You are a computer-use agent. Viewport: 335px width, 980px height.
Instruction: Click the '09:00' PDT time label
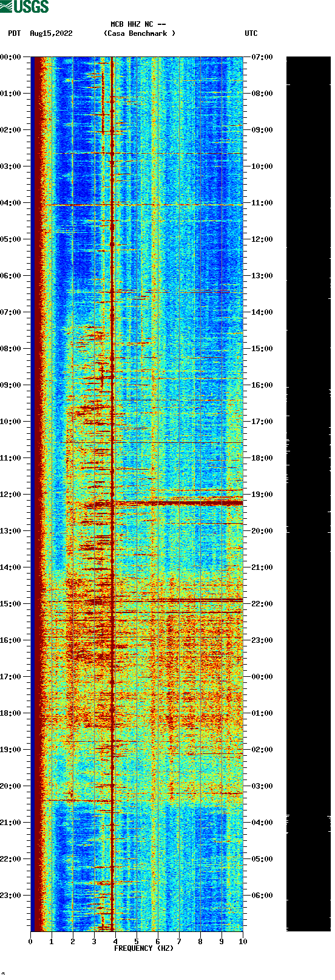[10, 385]
